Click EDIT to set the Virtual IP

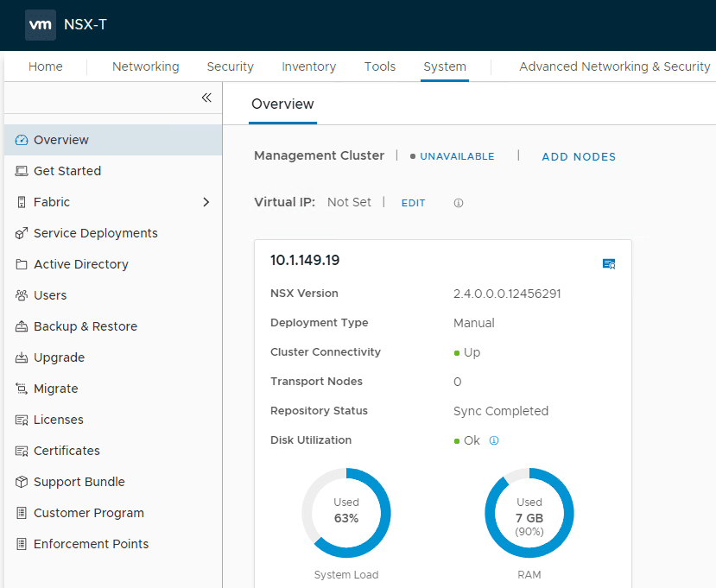tap(413, 203)
